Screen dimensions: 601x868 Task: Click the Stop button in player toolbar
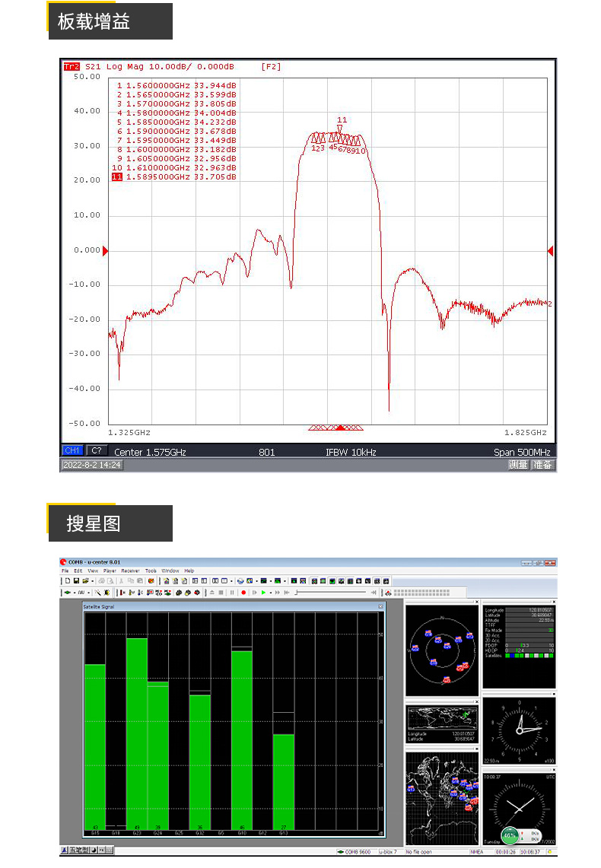pos(221,592)
